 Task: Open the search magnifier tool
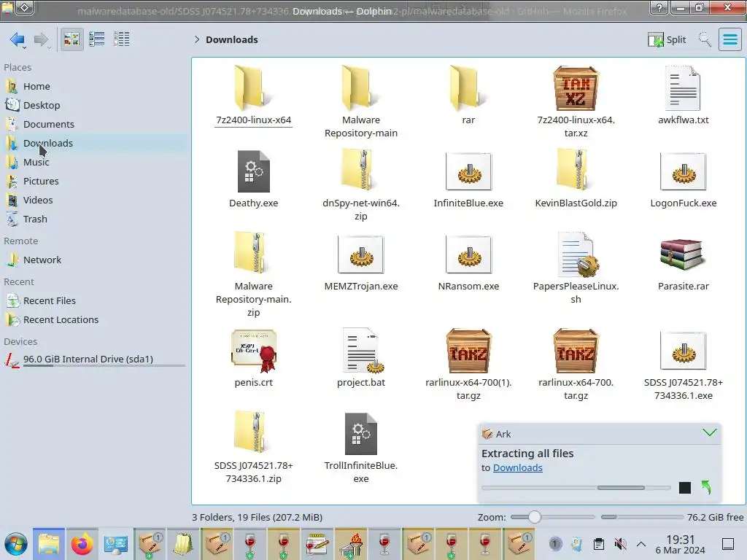705,39
